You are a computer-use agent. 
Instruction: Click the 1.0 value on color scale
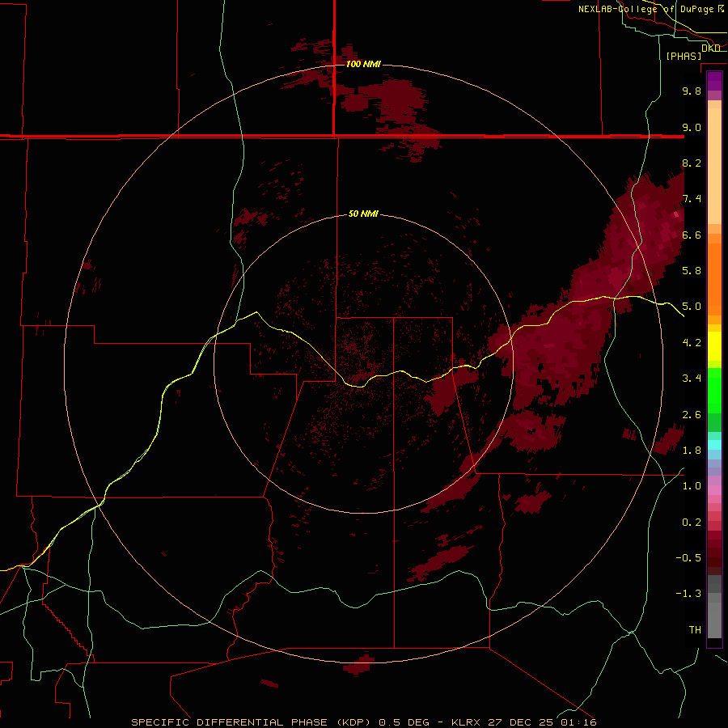692,486
